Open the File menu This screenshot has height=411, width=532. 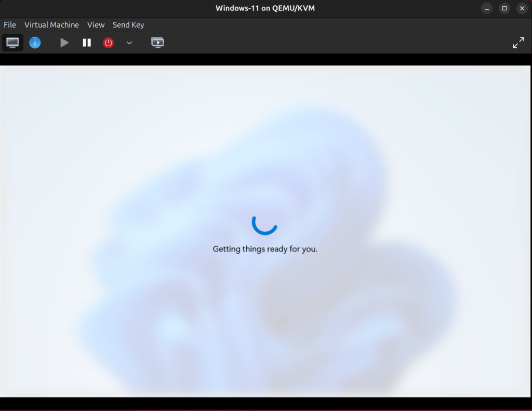(x=9, y=24)
